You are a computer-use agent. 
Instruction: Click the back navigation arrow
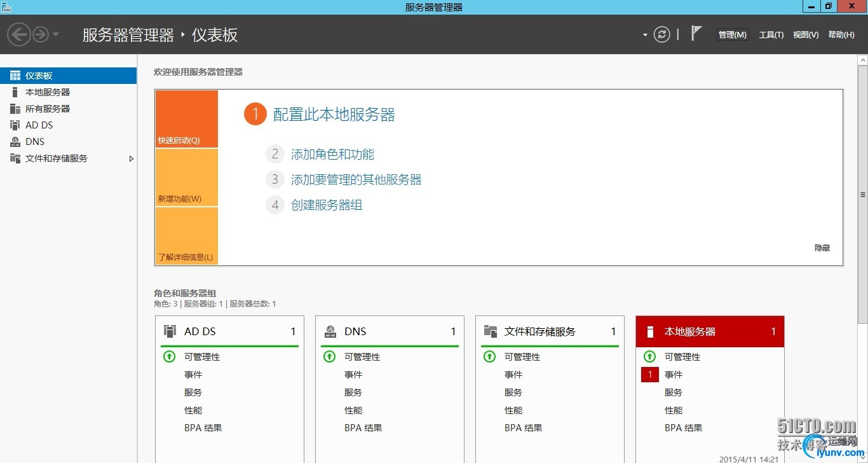click(x=20, y=34)
